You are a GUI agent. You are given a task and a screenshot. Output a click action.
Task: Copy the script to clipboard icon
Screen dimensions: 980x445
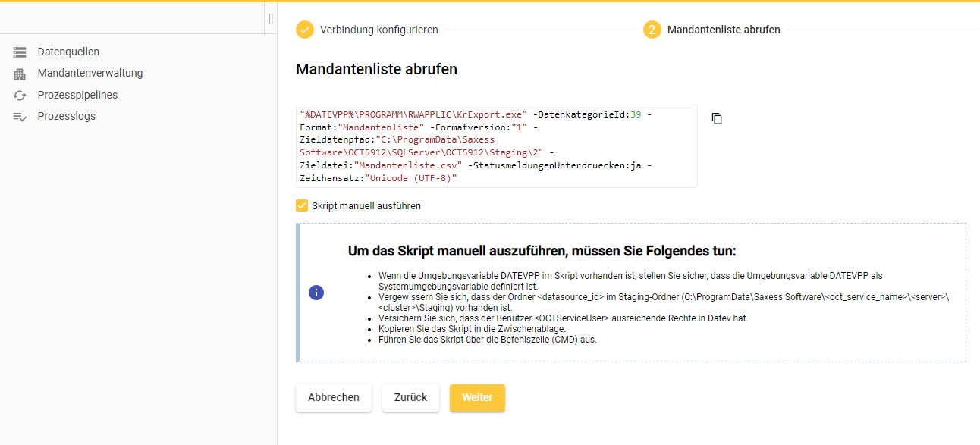pyautogui.click(x=717, y=118)
